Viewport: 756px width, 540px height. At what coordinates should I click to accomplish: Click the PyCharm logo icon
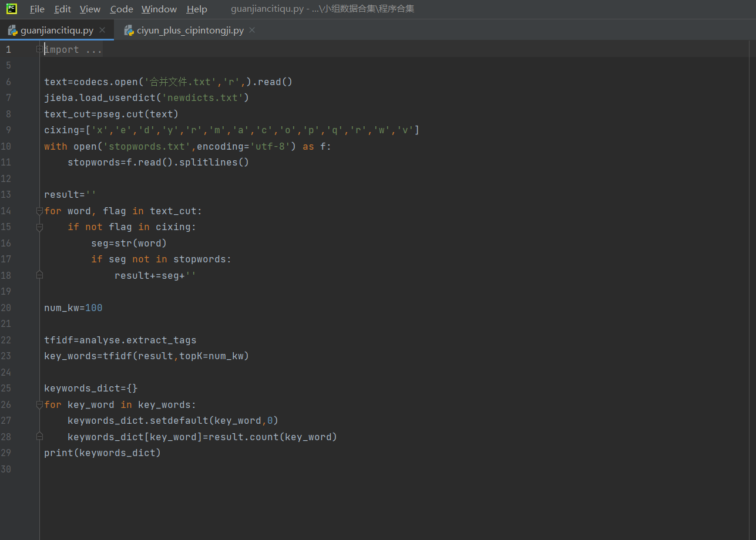coord(12,9)
